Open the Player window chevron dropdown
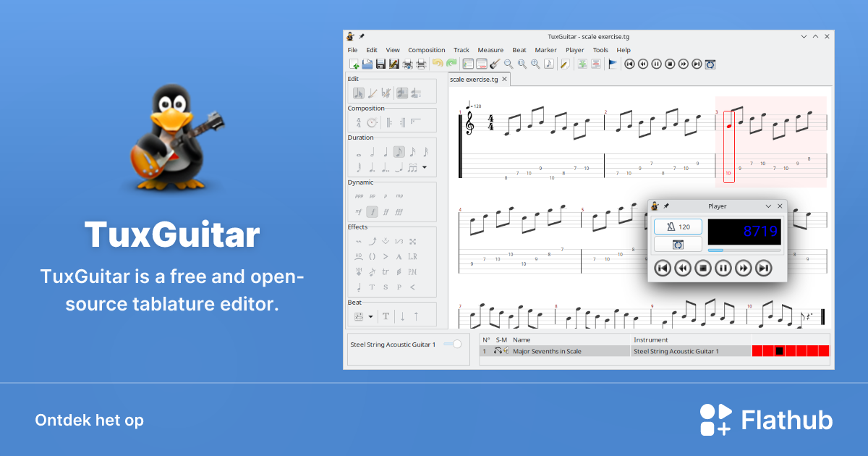Screen dimensions: 868x456 [x=768, y=206]
